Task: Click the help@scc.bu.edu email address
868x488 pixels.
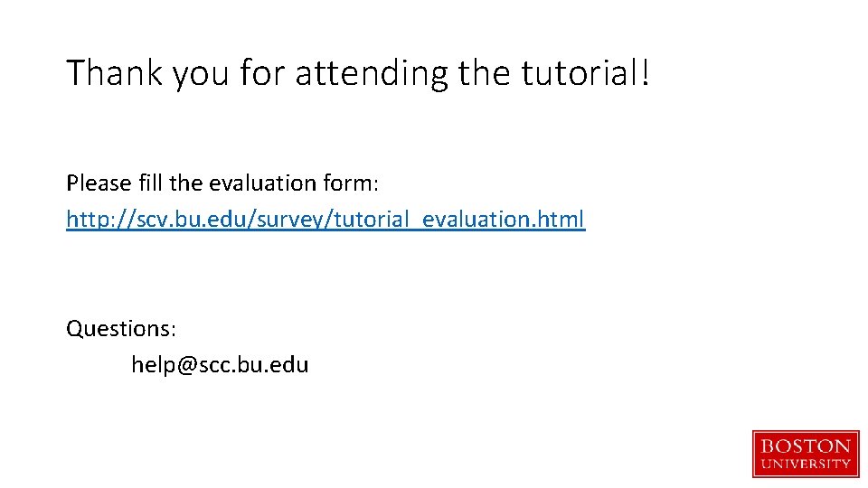Action: [x=220, y=365]
